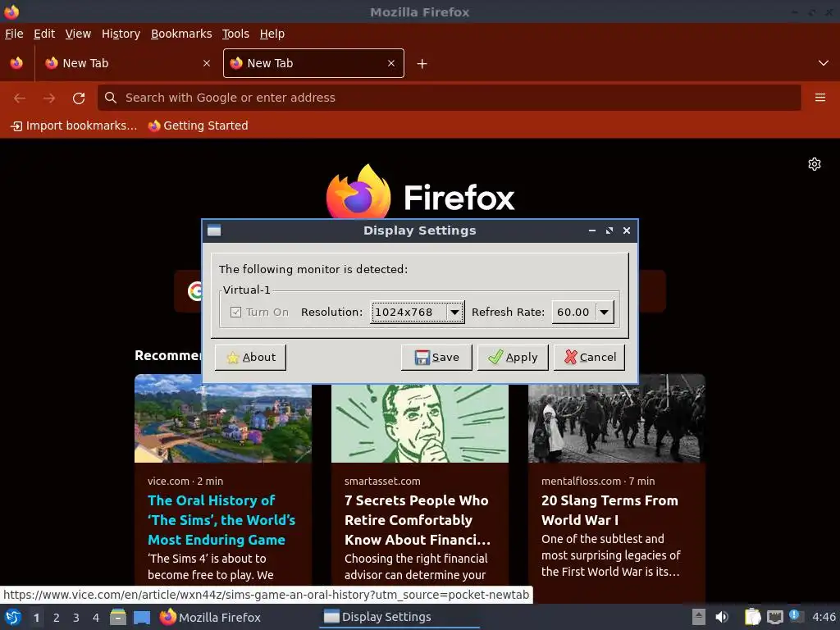The image size is (840, 630).
Task: Open the View menu
Action: click(x=78, y=34)
